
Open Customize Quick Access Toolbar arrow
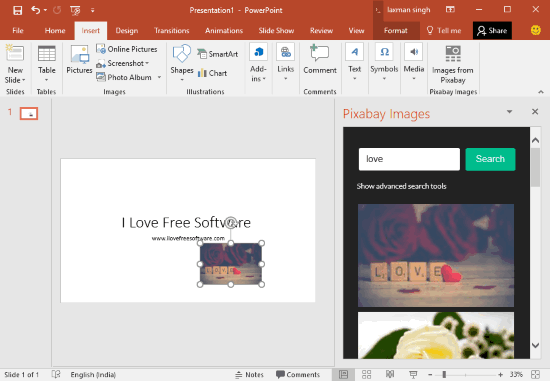coord(93,11)
